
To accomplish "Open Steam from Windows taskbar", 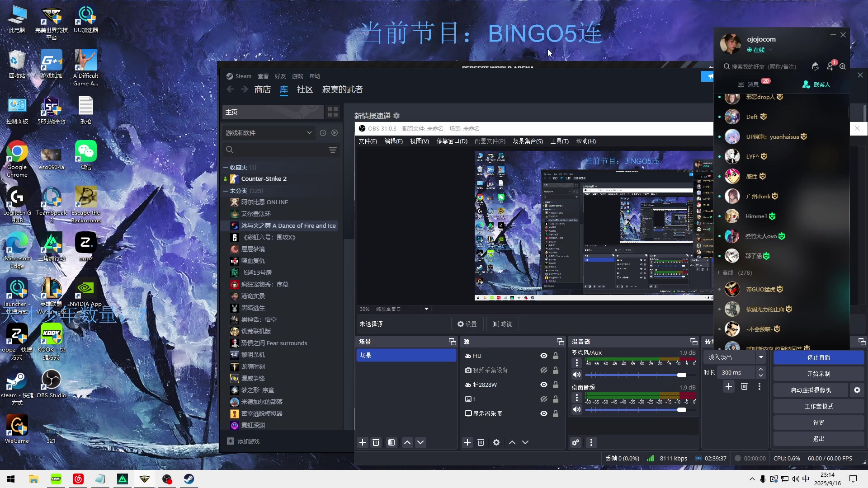I will [189, 479].
